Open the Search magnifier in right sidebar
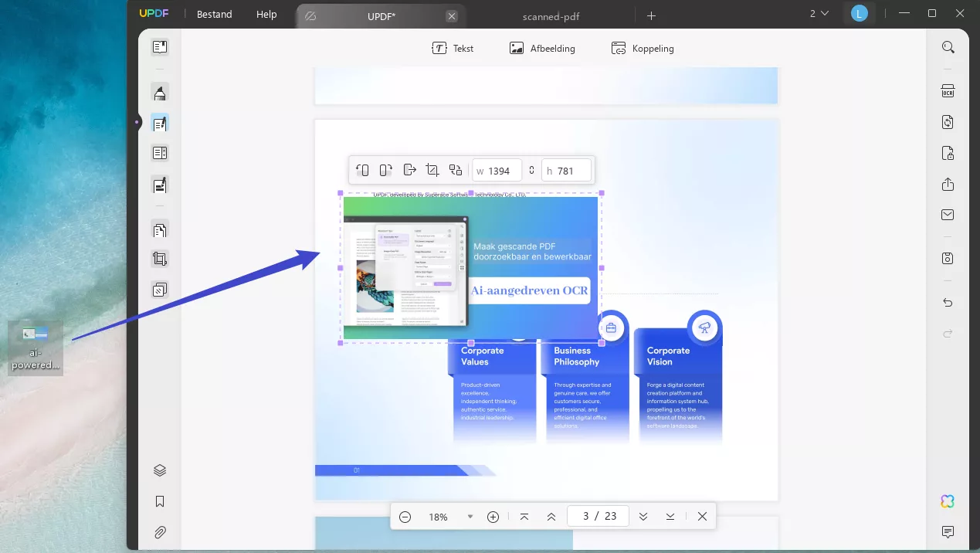Image resolution: width=980 pixels, height=553 pixels. click(948, 47)
